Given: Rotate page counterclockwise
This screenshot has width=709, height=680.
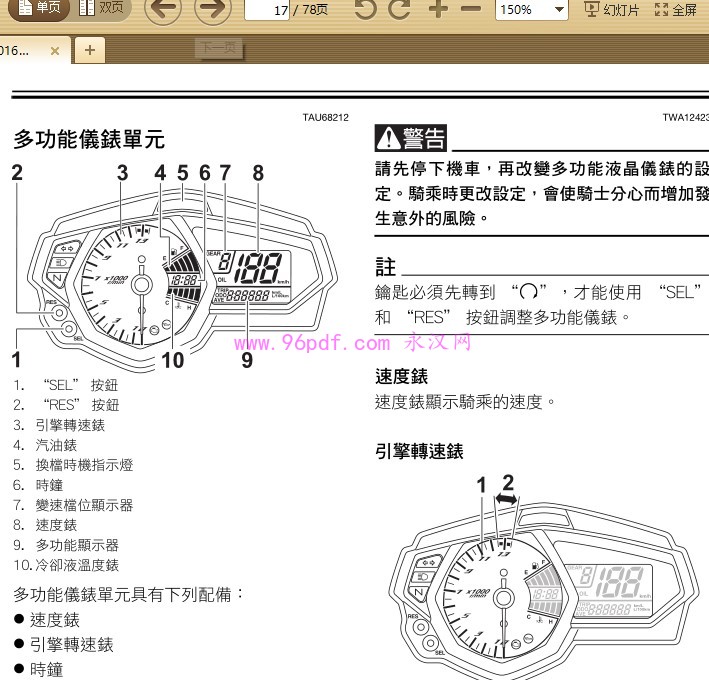Looking at the screenshot, I should point(367,10).
